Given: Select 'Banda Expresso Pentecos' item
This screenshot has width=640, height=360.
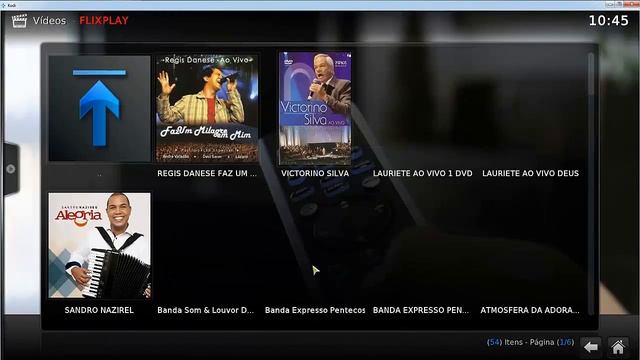Looking at the screenshot, I should click(315, 310).
